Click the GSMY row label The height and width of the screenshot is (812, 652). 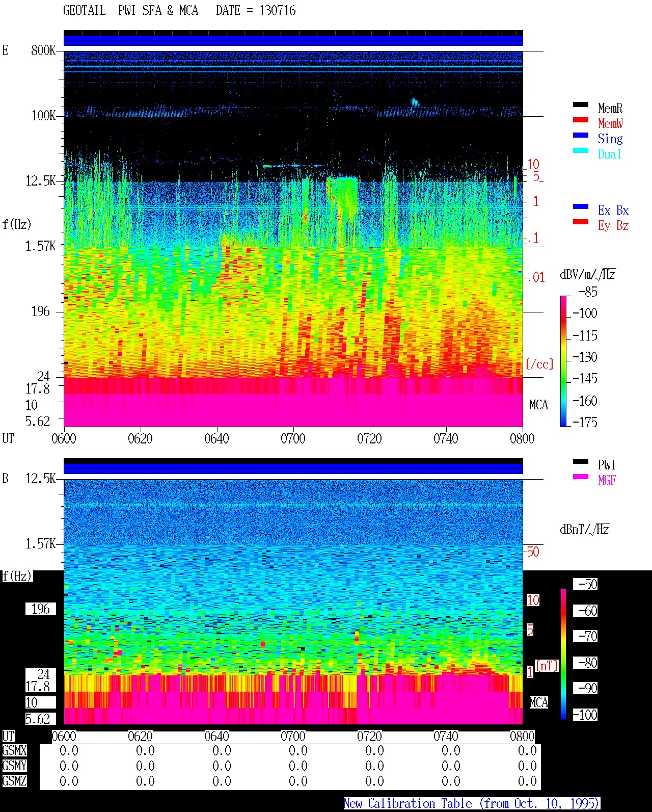click(x=14, y=766)
